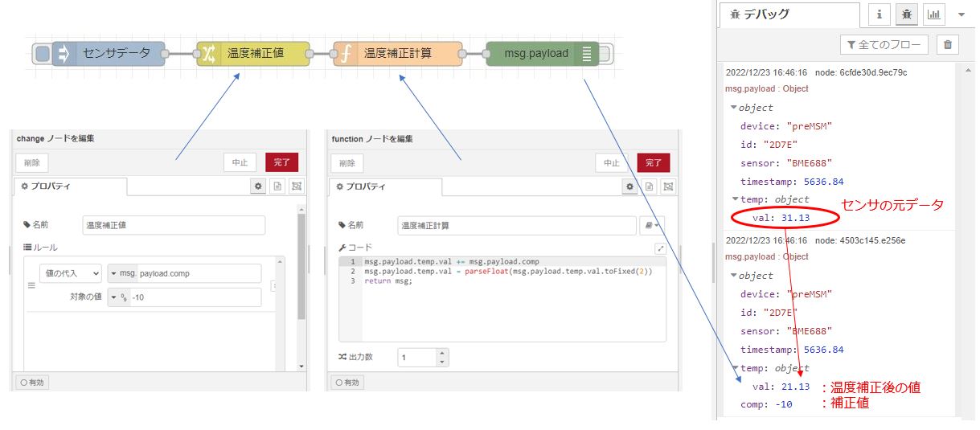Image resolution: width=980 pixels, height=430 pixels.
Task: Collapse the first debug message object tree
Action: pyautogui.click(x=733, y=108)
